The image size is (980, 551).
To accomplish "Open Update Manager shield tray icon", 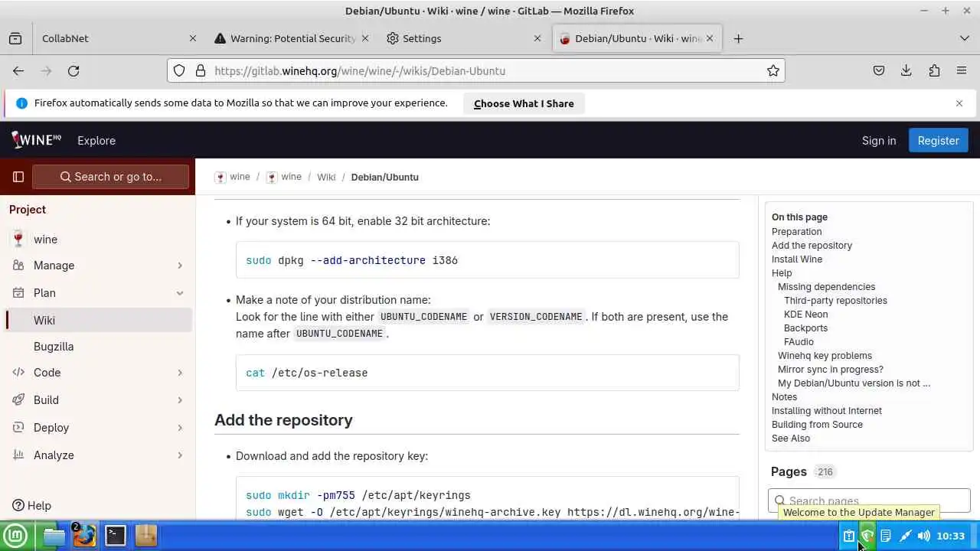I will pos(867,536).
